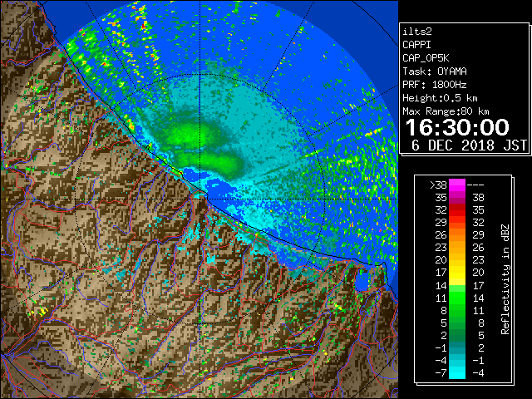Select the 'PRF: 1800Hz' entry
Viewport: 532px width, 399px height.
pos(435,85)
